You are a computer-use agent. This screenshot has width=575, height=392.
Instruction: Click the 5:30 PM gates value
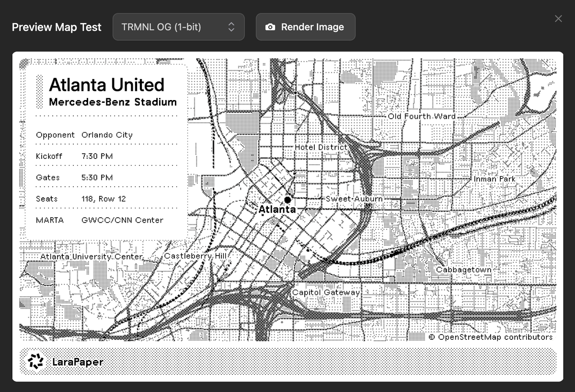[97, 178]
